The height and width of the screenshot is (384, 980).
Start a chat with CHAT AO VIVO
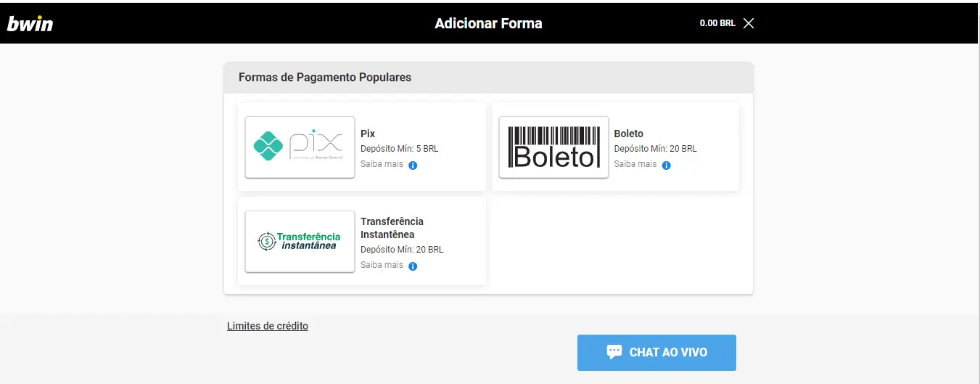656,353
